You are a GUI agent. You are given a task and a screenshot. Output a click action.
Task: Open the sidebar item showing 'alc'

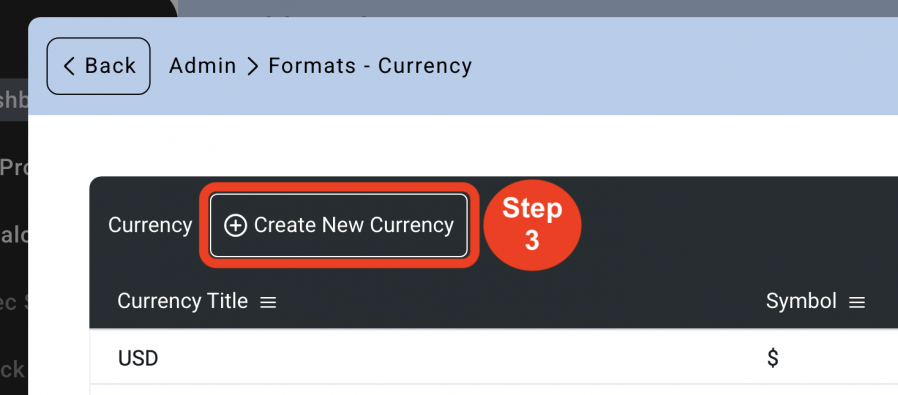(14, 236)
